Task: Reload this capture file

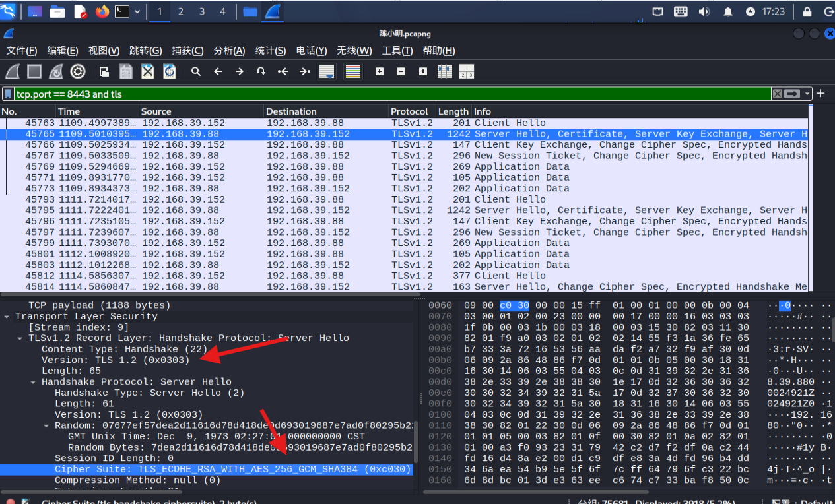Action: click(170, 71)
